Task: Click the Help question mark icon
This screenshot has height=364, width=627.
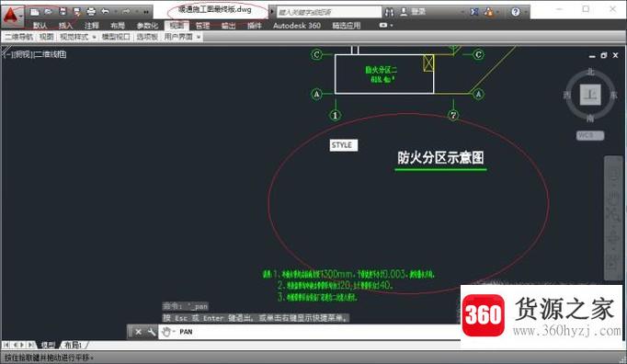Action: click(x=516, y=12)
